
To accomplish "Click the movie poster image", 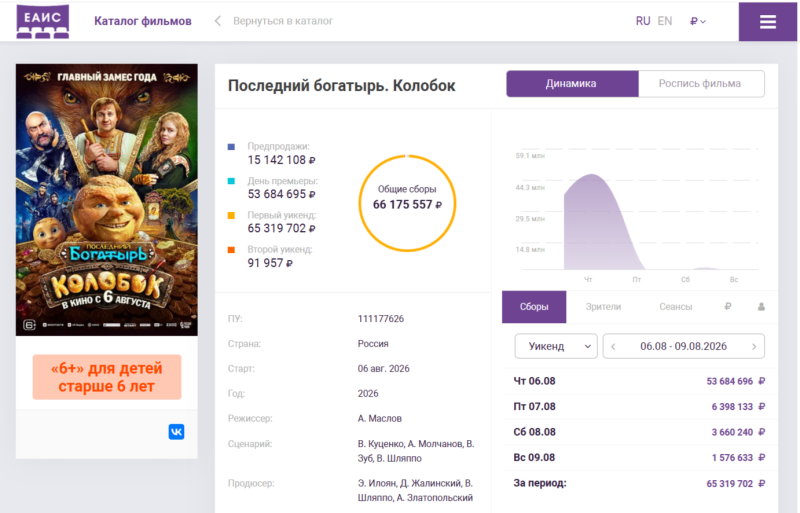I will (x=107, y=200).
